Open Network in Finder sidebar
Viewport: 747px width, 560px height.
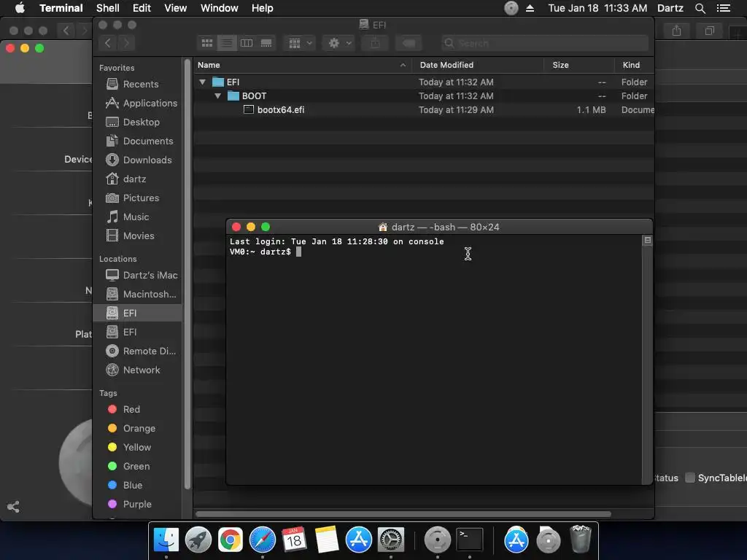point(137,370)
